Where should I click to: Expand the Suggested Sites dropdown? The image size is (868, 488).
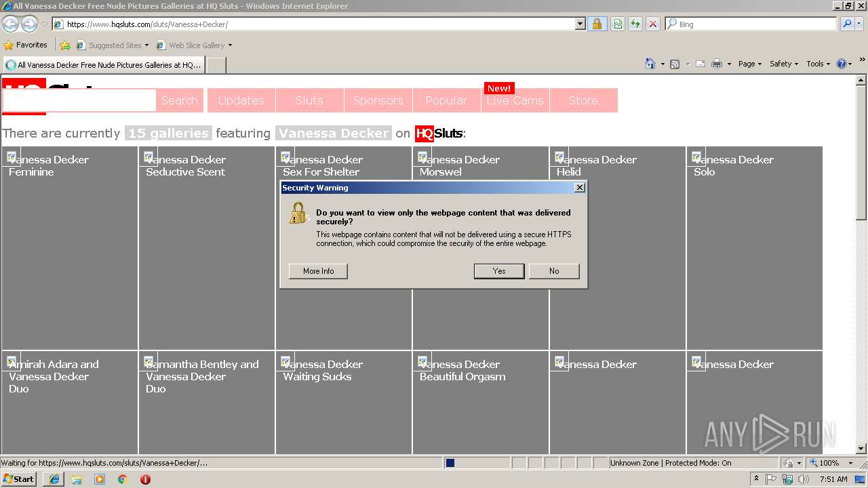(x=146, y=45)
